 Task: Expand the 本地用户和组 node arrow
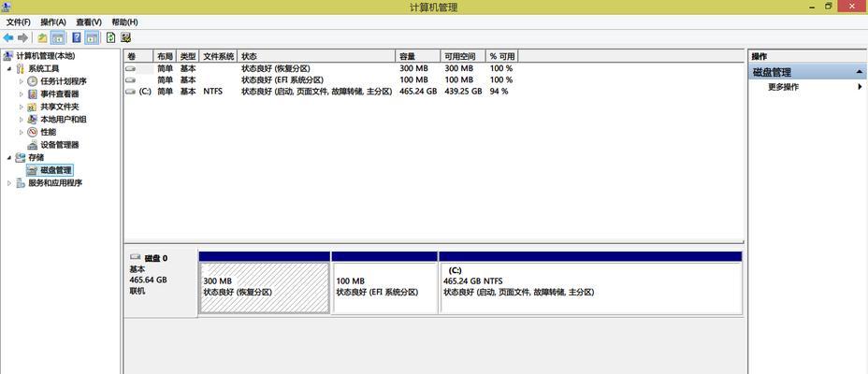pyautogui.click(x=21, y=120)
